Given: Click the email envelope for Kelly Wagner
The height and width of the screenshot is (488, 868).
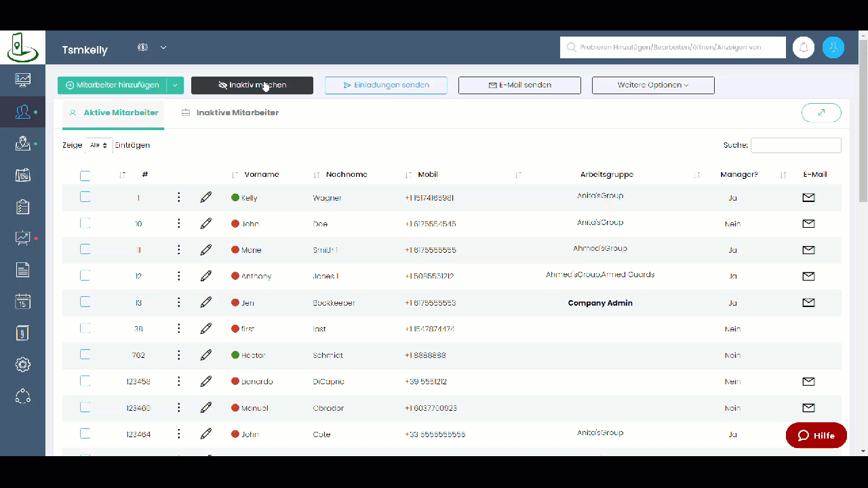Looking at the screenshot, I should click(x=808, y=197).
